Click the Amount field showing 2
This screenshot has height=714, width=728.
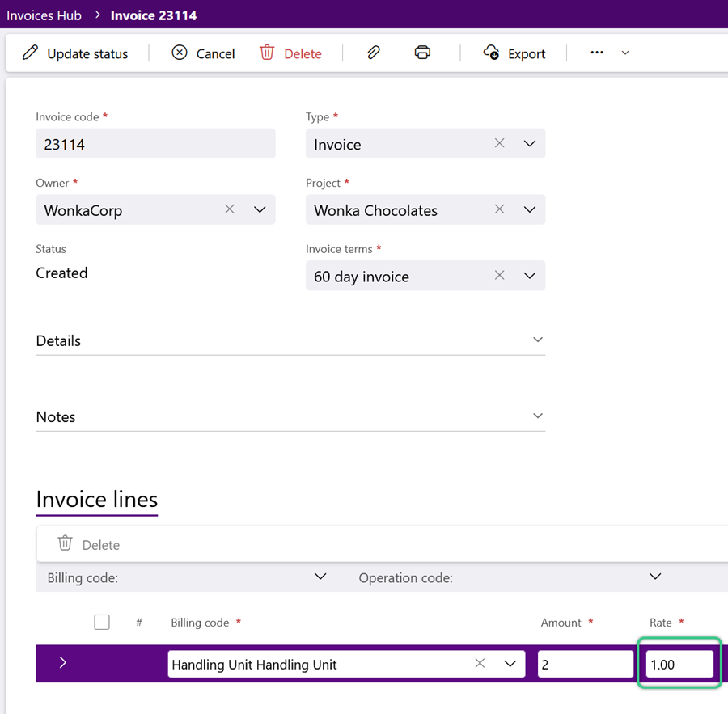coord(586,665)
